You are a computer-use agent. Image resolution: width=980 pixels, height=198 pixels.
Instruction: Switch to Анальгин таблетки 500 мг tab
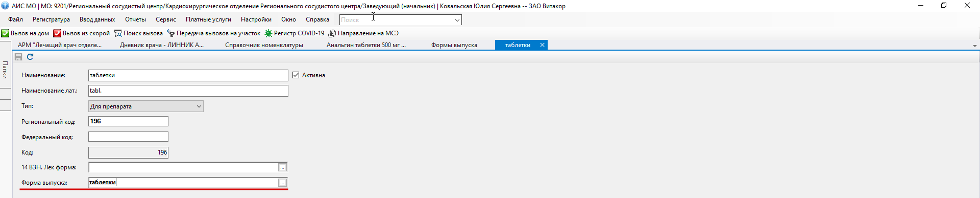coord(366,45)
